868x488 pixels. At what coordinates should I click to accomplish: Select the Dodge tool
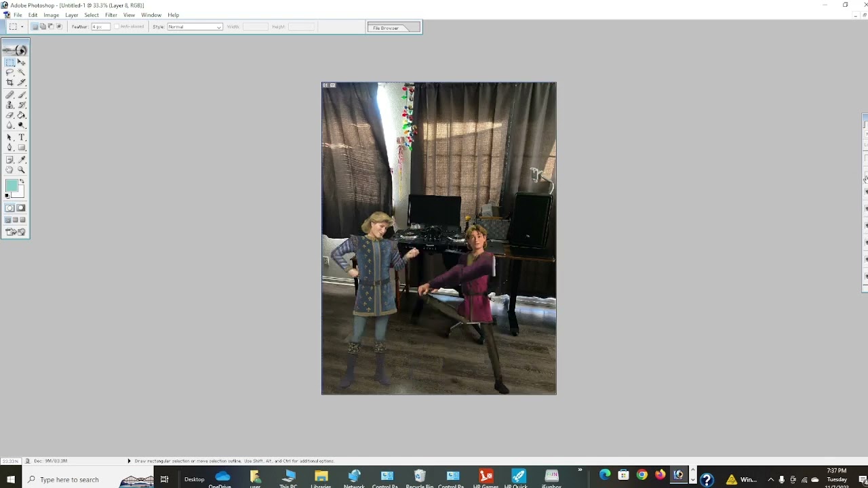[21, 125]
